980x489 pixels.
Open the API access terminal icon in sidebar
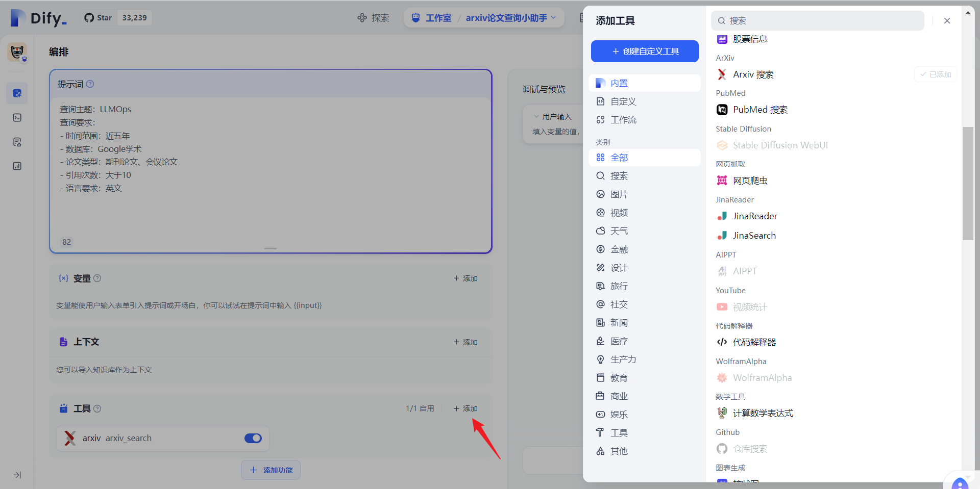17,118
